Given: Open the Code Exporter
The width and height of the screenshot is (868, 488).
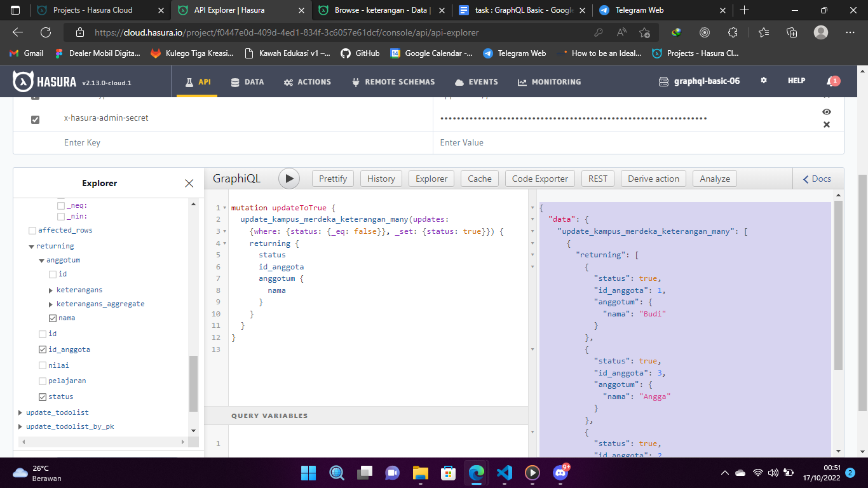Looking at the screenshot, I should [x=539, y=179].
